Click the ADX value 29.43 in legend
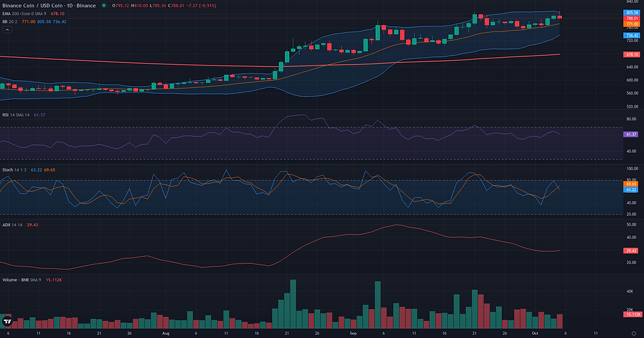This screenshot has width=644, height=338. tap(32, 224)
